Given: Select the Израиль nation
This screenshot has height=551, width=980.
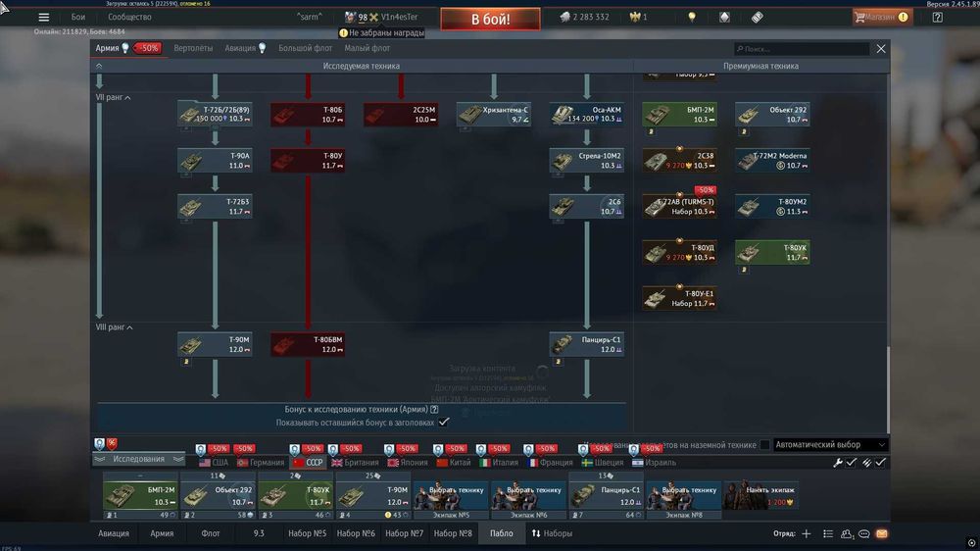Looking at the screenshot, I should [x=654, y=463].
